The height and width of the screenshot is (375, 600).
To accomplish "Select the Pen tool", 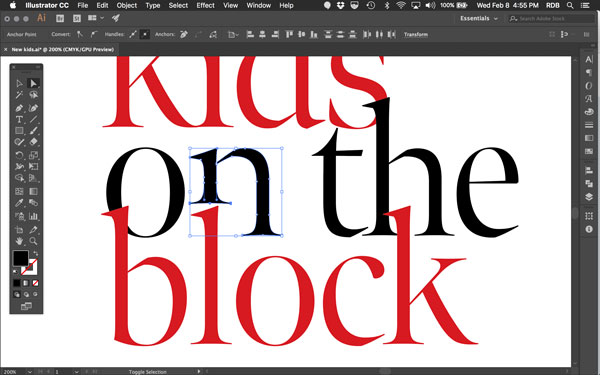I will 19,108.
